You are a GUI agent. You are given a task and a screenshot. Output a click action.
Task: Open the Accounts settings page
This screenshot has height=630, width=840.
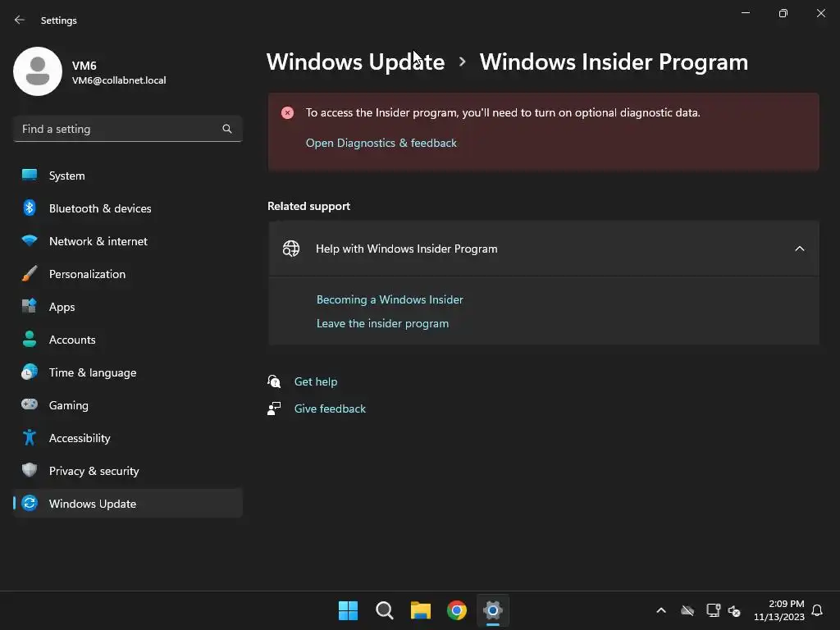click(127, 340)
